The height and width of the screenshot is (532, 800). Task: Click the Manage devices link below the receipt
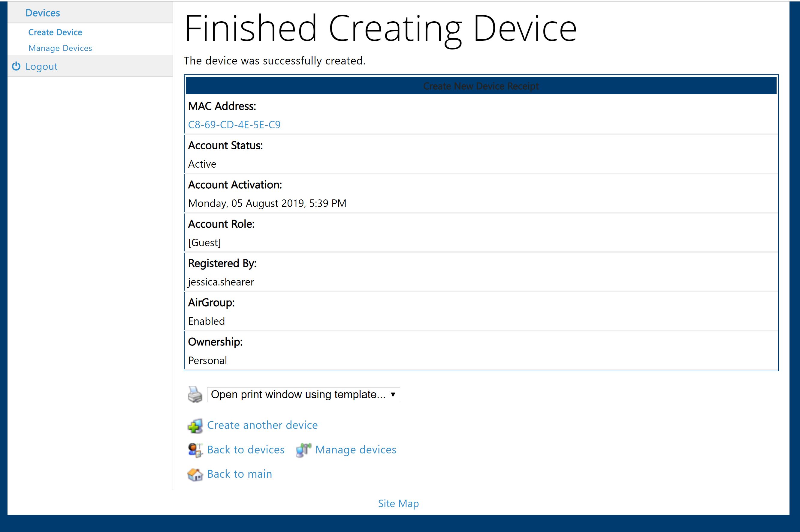(x=355, y=450)
